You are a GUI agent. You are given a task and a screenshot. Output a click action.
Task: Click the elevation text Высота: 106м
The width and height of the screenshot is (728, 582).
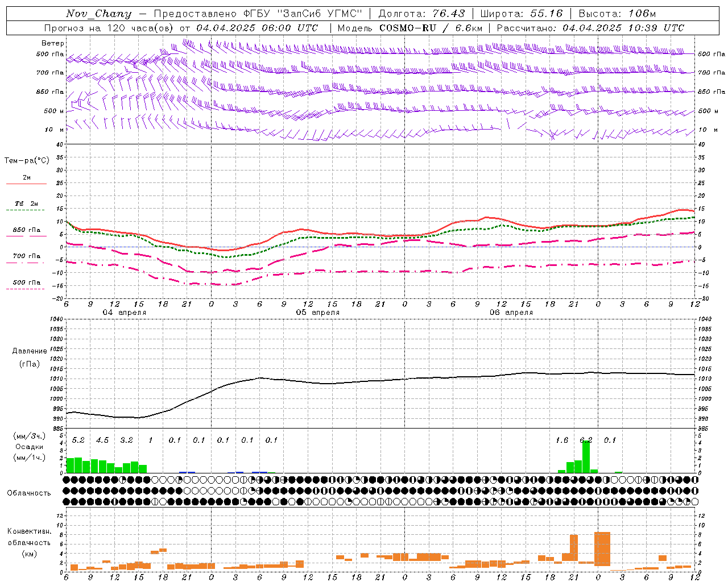click(617, 14)
